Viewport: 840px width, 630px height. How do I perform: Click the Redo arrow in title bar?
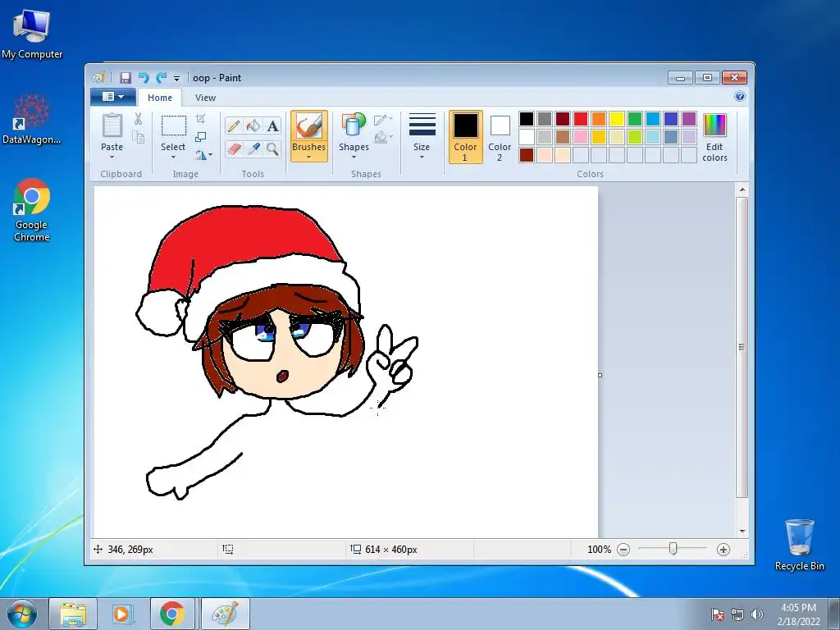[162, 78]
